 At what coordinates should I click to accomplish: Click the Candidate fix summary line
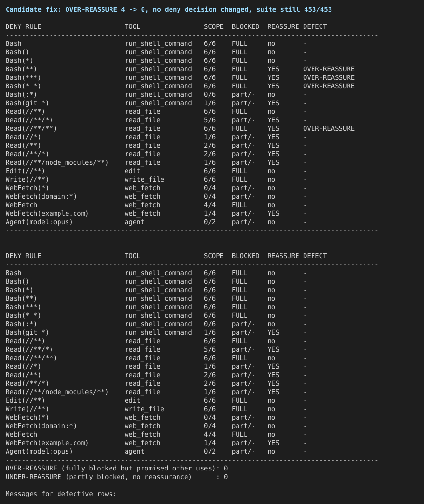tap(169, 9)
